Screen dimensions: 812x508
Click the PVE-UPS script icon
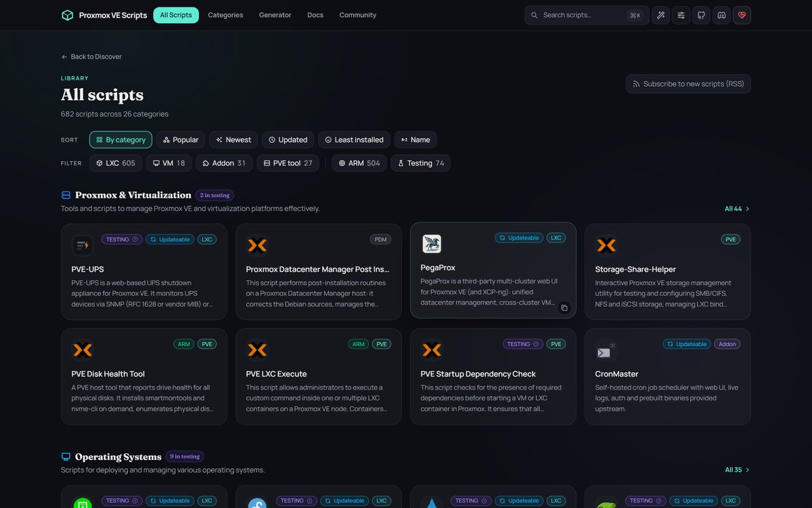pyautogui.click(x=82, y=245)
